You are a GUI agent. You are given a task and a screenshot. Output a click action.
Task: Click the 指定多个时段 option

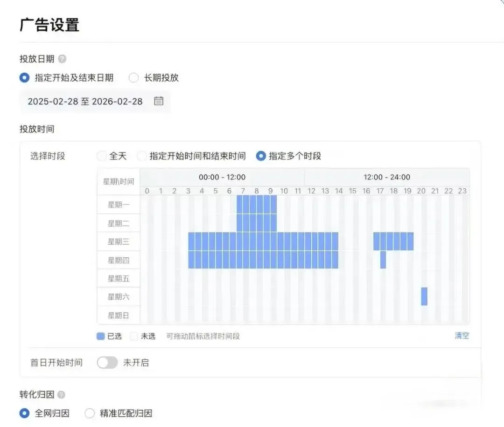click(x=261, y=156)
